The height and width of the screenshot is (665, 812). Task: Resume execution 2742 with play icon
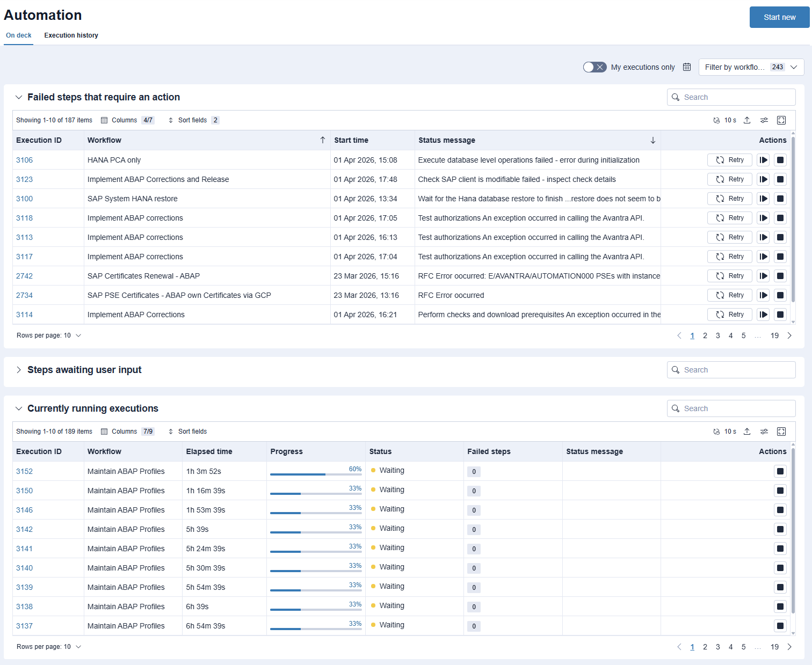pos(763,276)
